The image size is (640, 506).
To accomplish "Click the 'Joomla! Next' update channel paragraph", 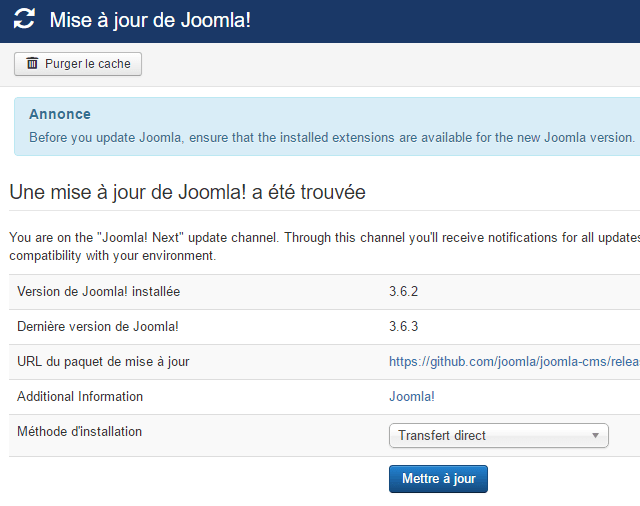I will [x=324, y=246].
